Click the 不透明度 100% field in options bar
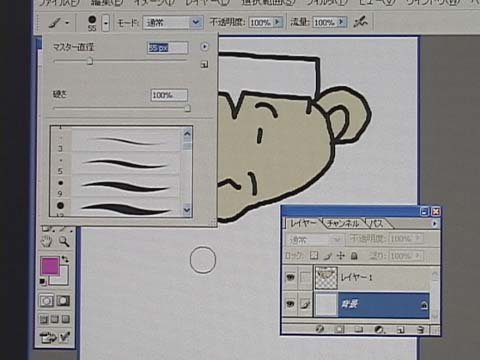480x360 pixels. pos(261,22)
